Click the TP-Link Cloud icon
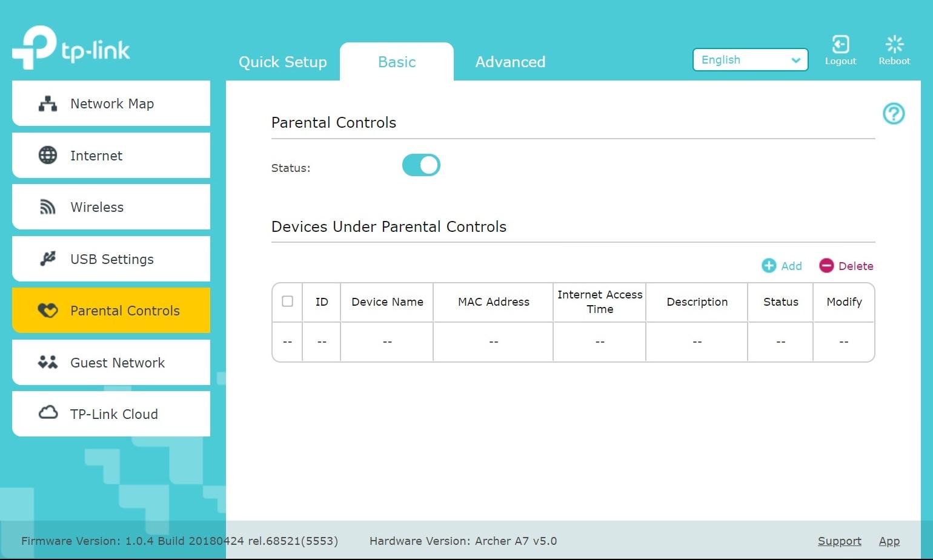933x560 pixels. (x=48, y=413)
